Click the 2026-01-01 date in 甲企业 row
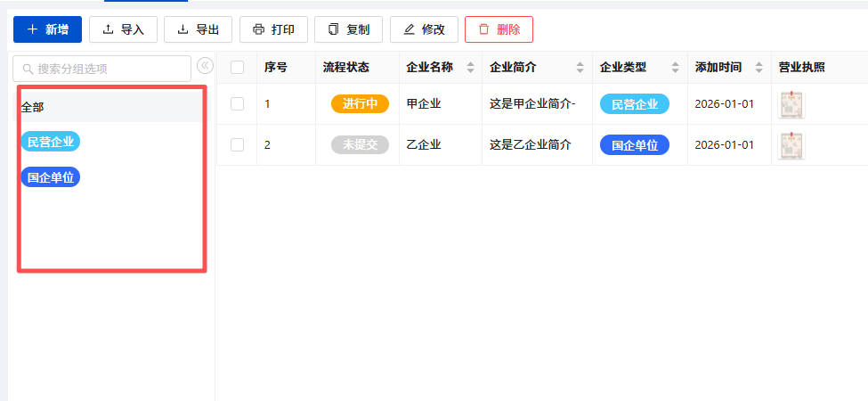 click(724, 103)
